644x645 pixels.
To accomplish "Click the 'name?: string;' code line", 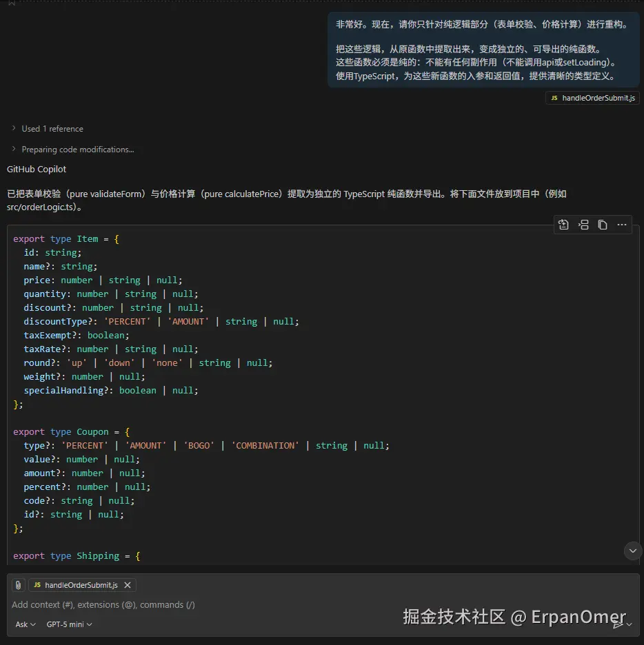I will pos(61,267).
